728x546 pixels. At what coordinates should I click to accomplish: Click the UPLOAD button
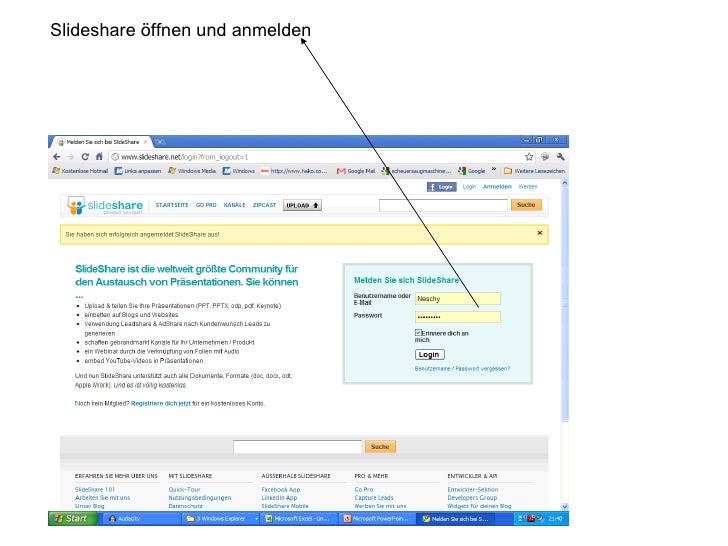pyautogui.click(x=302, y=205)
